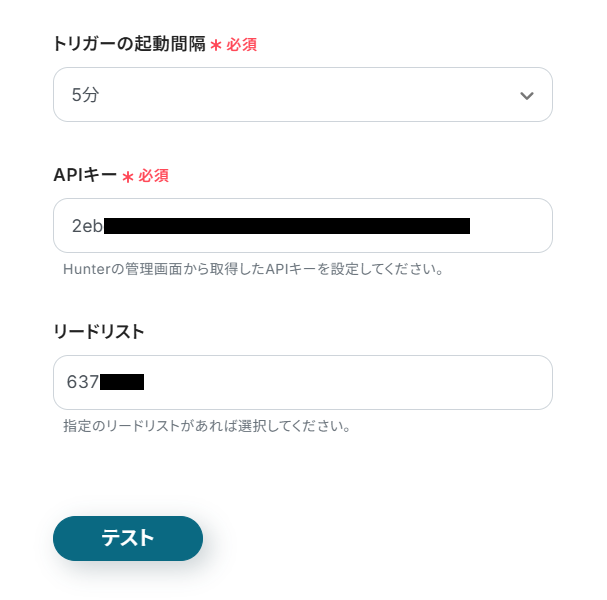Click the APIキー field label
Screen dimensions: 607x600
pyautogui.click(x=85, y=175)
